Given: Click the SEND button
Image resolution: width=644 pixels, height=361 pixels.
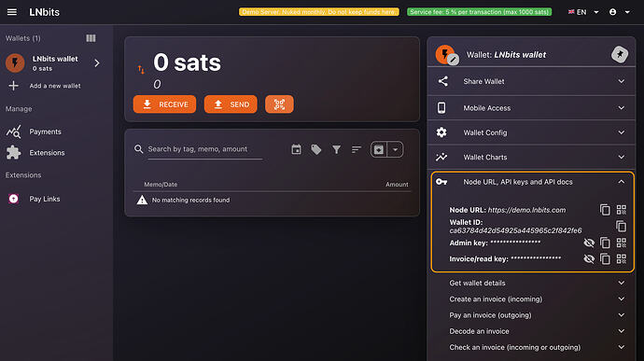Looking at the screenshot, I should point(231,104).
